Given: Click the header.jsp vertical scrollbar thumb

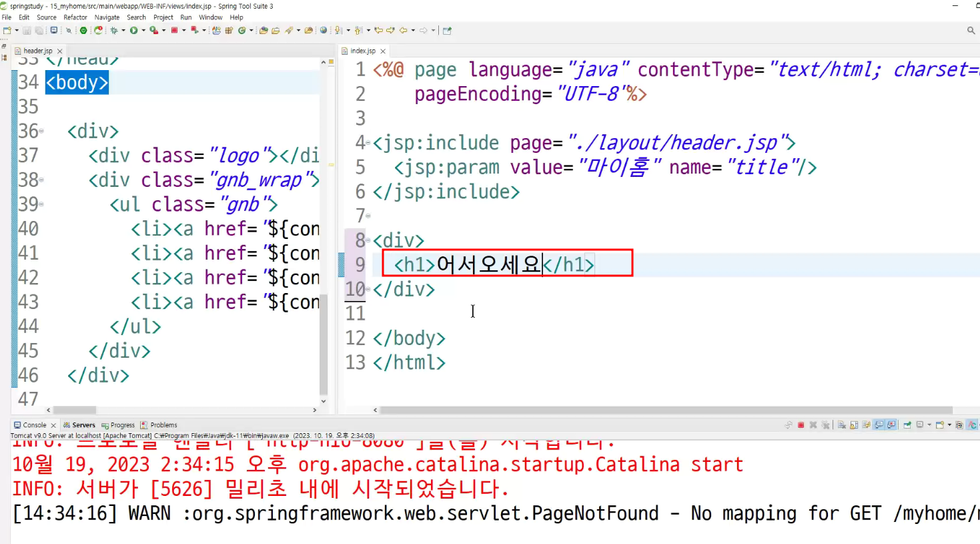Looking at the screenshot, I should pyautogui.click(x=324, y=344).
